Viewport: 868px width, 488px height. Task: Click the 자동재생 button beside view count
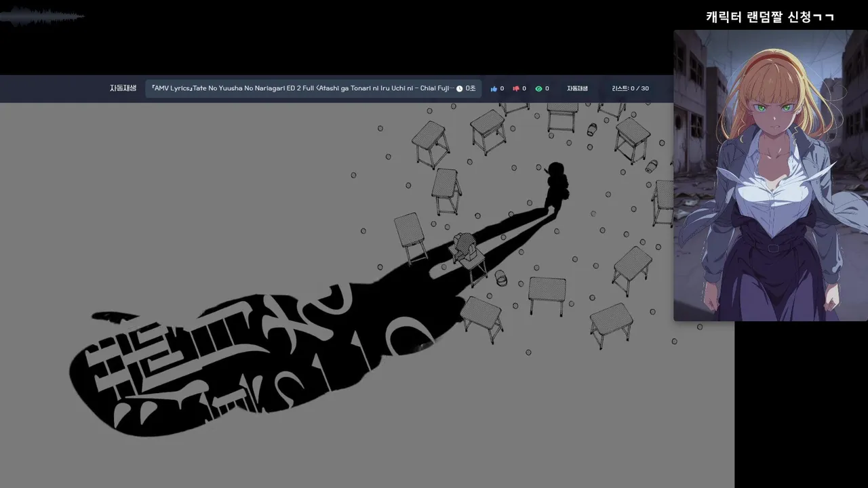[x=577, y=89]
